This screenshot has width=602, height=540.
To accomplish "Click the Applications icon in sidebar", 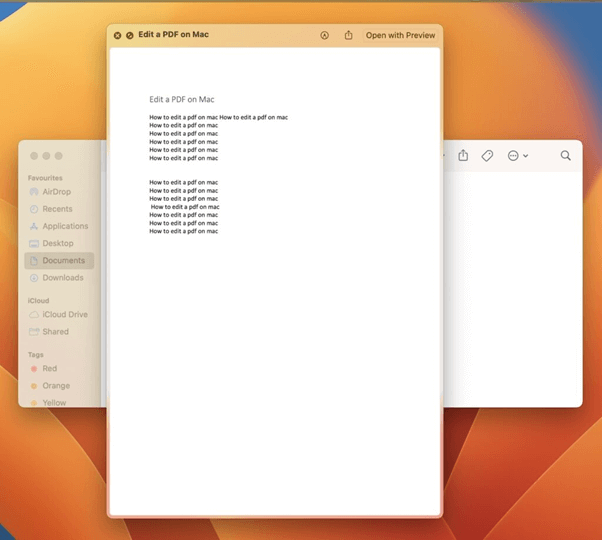I will tap(34, 226).
